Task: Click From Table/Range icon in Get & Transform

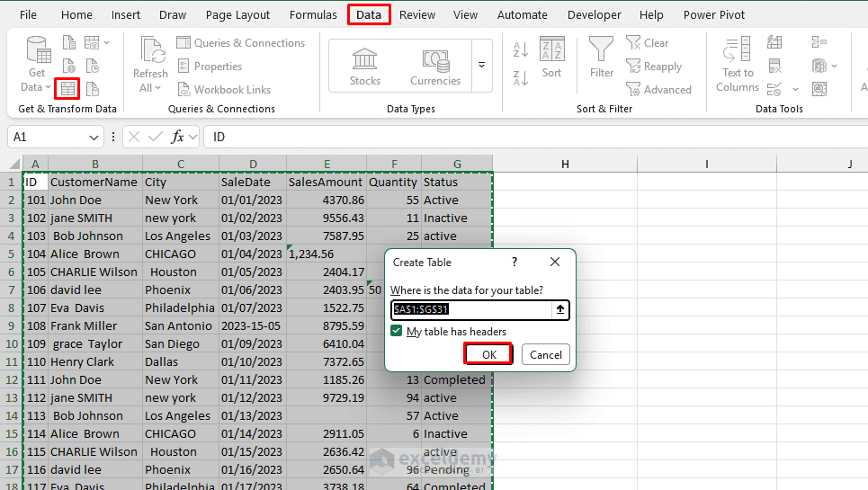Action: click(x=67, y=88)
